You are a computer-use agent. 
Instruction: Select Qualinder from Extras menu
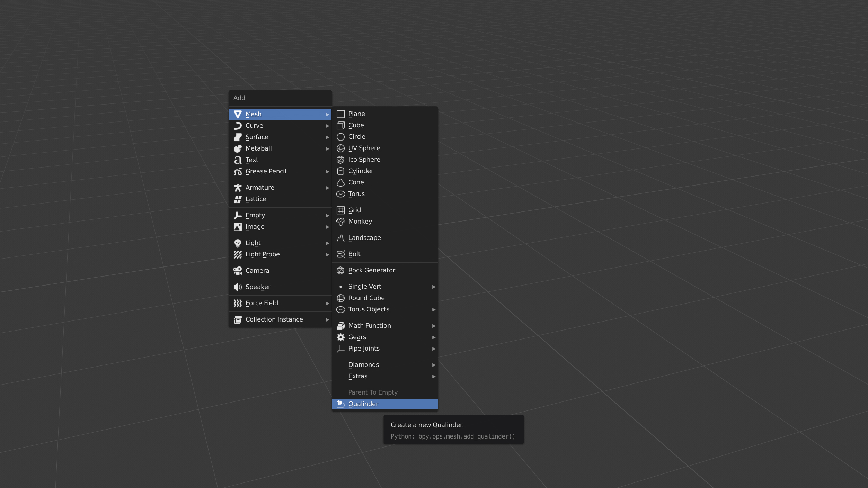384,404
